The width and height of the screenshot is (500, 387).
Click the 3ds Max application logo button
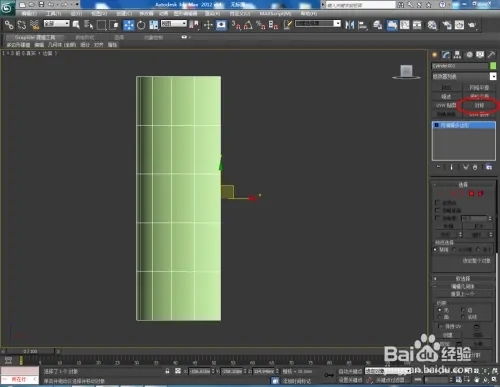(7, 8)
